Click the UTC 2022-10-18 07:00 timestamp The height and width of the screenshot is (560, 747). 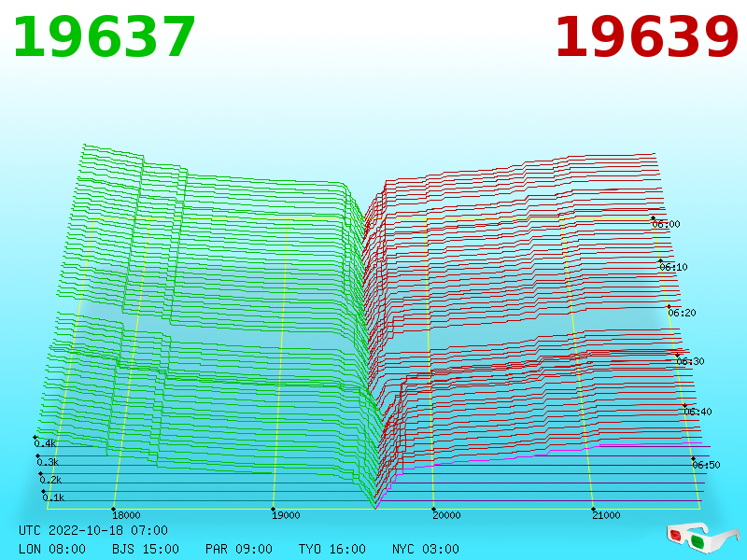(93, 530)
